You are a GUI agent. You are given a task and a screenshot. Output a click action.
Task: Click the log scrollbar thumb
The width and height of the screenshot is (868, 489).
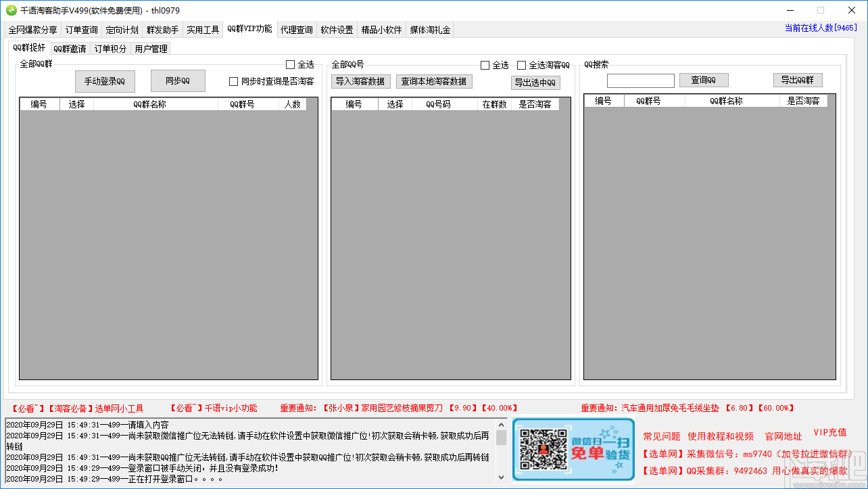(x=501, y=438)
